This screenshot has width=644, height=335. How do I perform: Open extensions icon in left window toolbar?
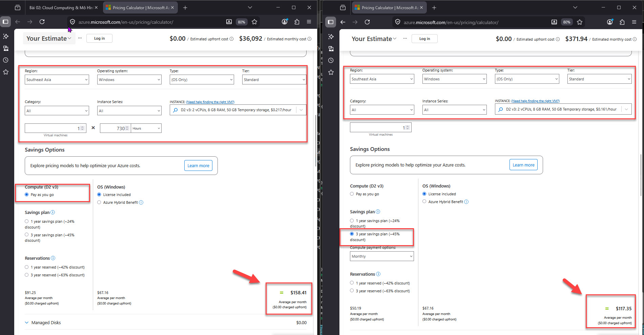(x=297, y=22)
